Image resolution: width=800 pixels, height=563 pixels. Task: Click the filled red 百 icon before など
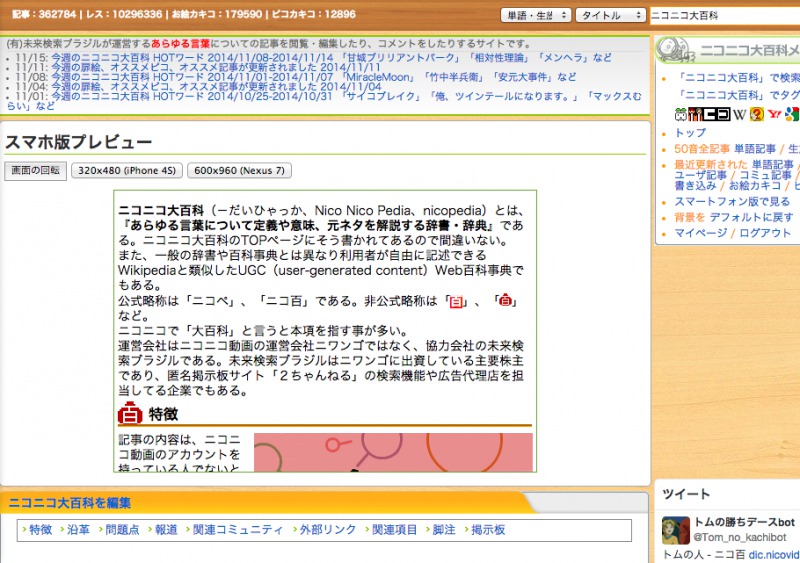tap(505, 301)
